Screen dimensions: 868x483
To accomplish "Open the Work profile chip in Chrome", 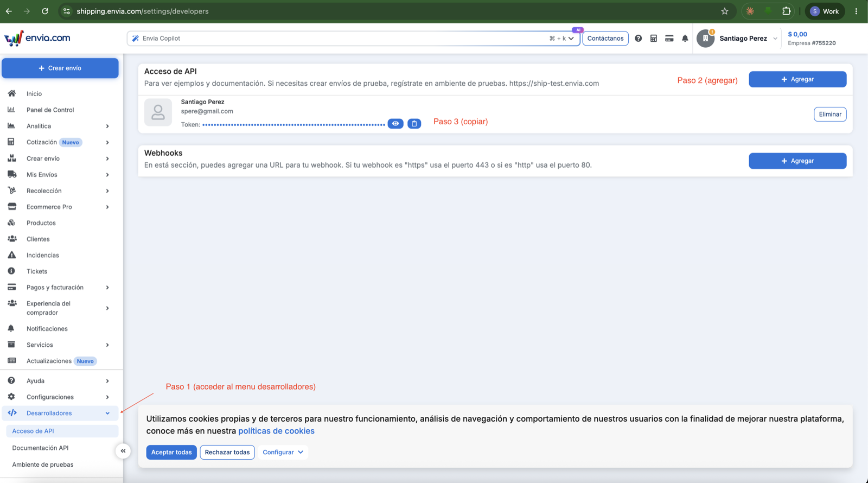I will [x=825, y=11].
